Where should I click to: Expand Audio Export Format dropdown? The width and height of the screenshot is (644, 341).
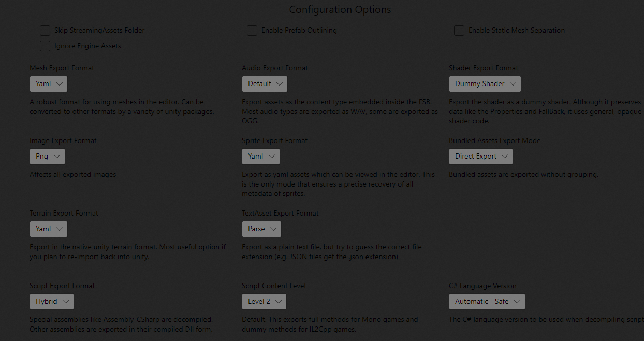click(265, 84)
